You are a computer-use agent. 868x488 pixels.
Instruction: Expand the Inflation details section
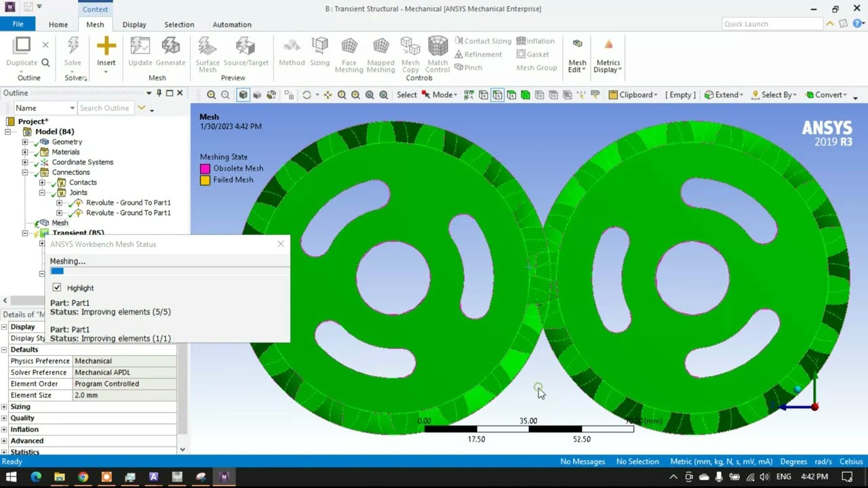[4, 429]
